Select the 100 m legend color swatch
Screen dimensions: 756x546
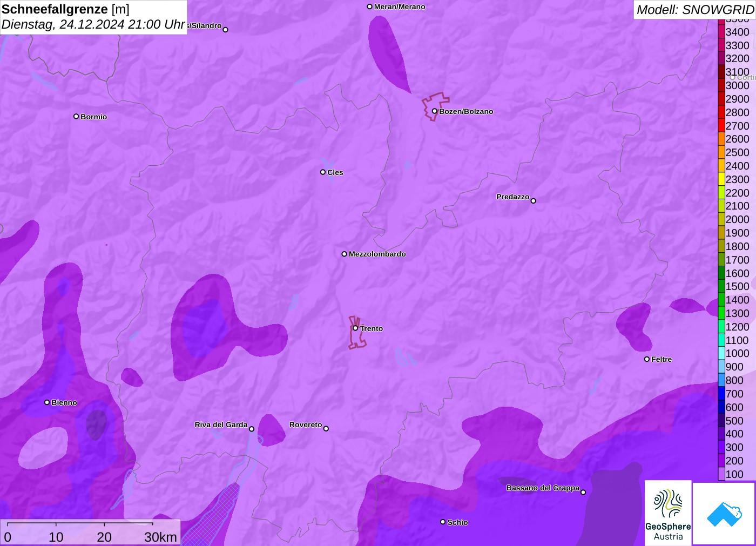pyautogui.click(x=721, y=474)
